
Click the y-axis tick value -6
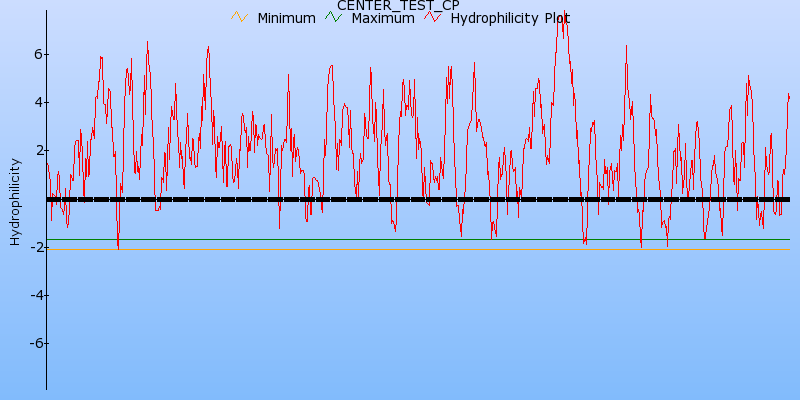39,343
